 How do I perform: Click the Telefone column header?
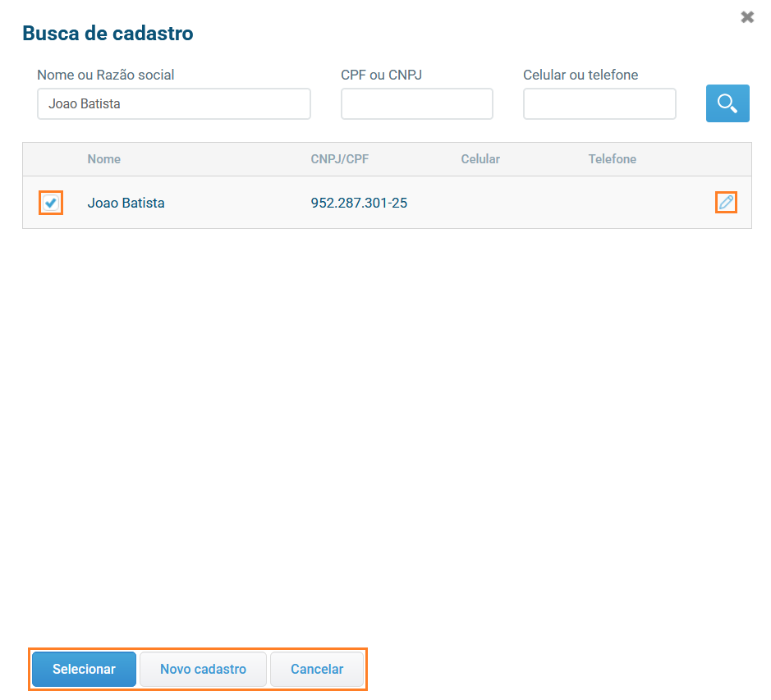point(612,159)
